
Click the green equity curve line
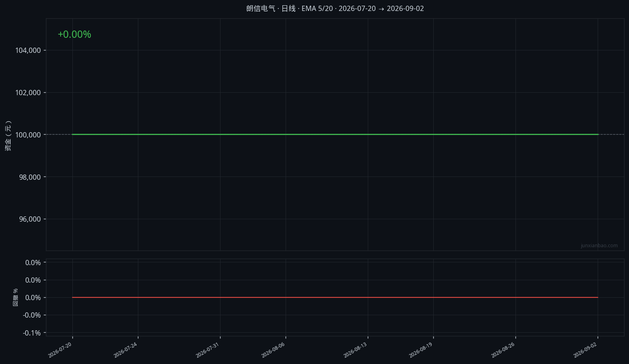335,134
